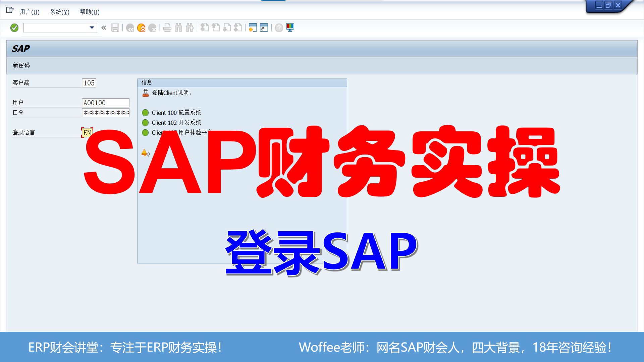Open the 帮助(H) menu
The width and height of the screenshot is (644, 362).
pyautogui.click(x=90, y=12)
